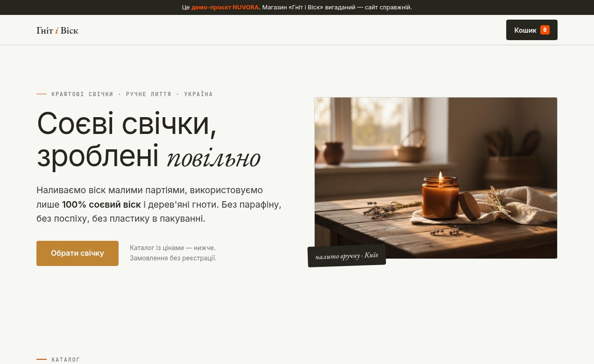Click the 100% соєвий віск bold text
Screen dimensions: 594x364
tap(101, 204)
